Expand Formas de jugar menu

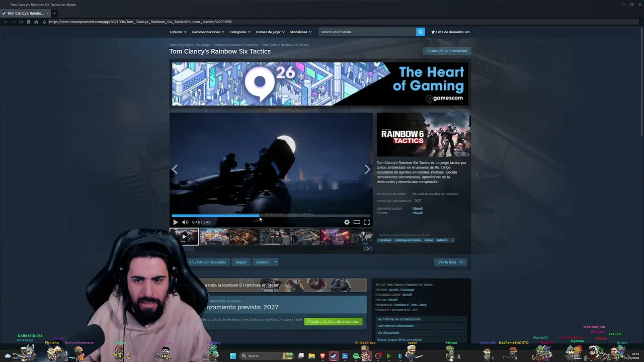pyautogui.click(x=270, y=32)
